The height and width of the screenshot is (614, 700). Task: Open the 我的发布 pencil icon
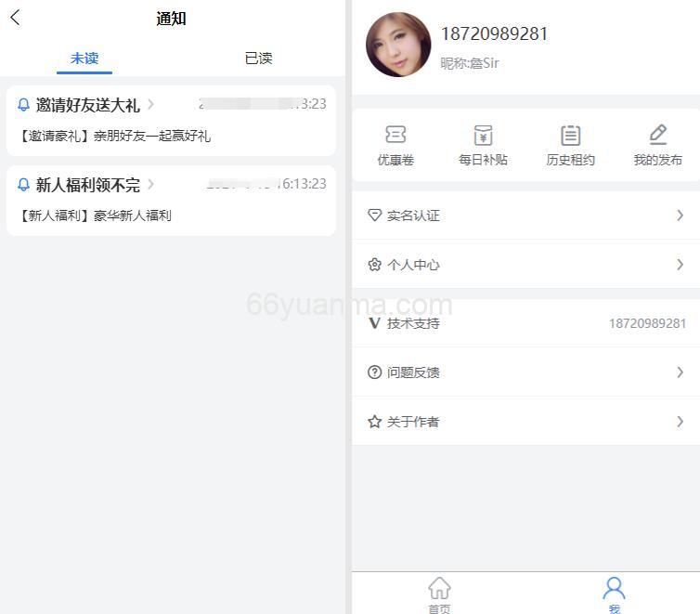tap(658, 135)
